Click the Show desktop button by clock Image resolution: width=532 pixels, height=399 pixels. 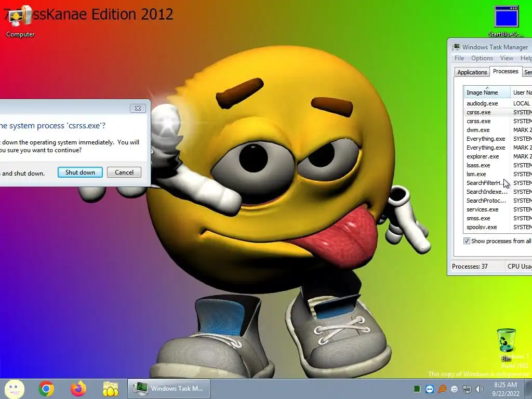point(528,389)
